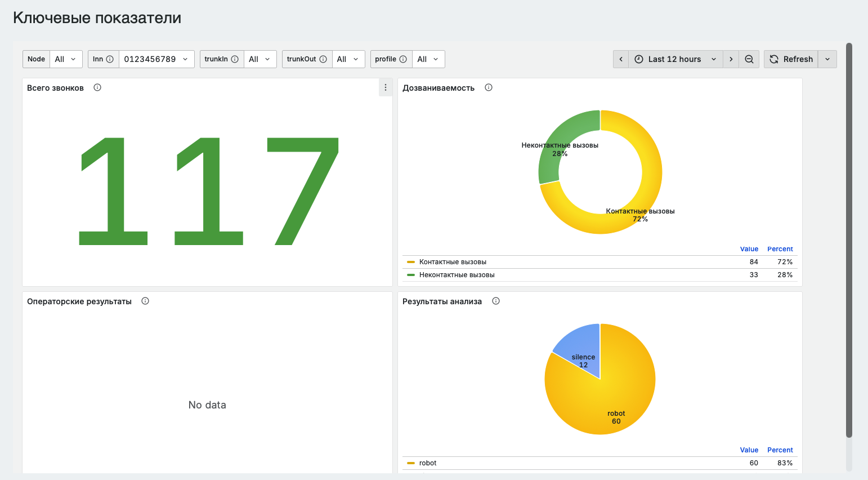Image resolution: width=868 pixels, height=480 pixels.
Task: Show info for Дозваниваемость panel
Action: click(x=489, y=87)
